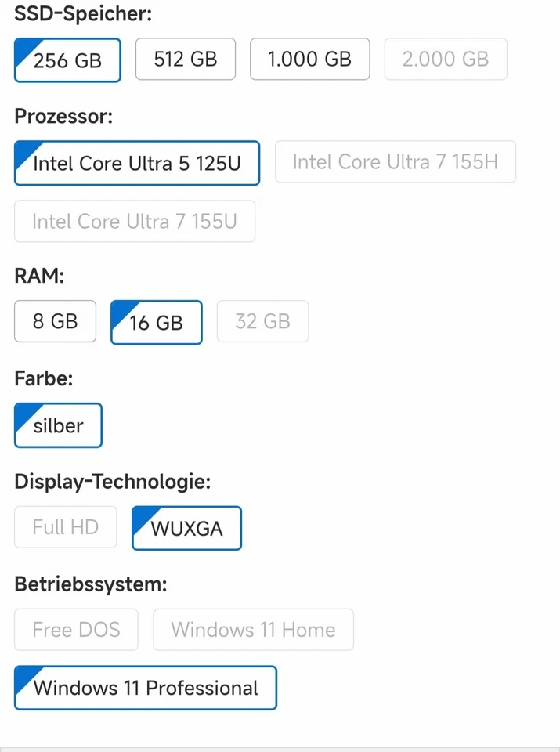Confirm the 16 GB RAM selection
The height and width of the screenshot is (752, 560).
coord(156,322)
